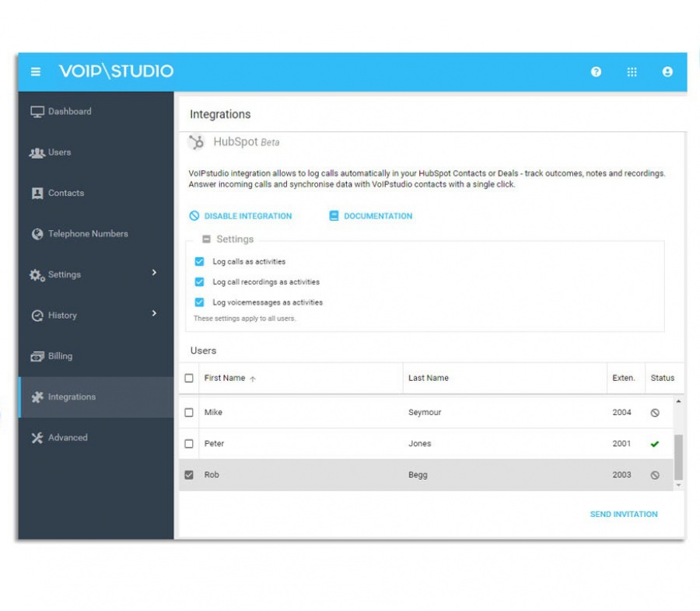
Task: Open the user account profile icon
Action: (x=667, y=72)
